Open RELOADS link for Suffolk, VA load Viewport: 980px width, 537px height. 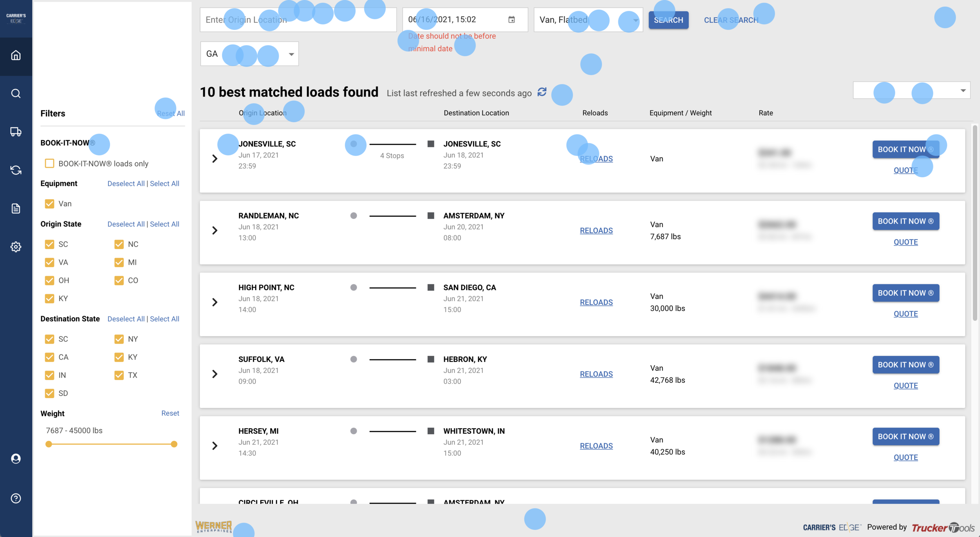point(596,374)
